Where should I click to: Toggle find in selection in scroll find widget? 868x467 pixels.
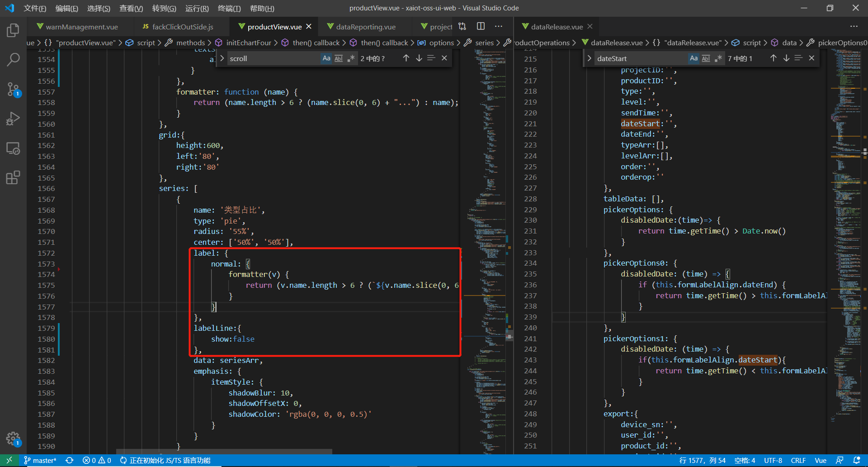[x=431, y=58]
